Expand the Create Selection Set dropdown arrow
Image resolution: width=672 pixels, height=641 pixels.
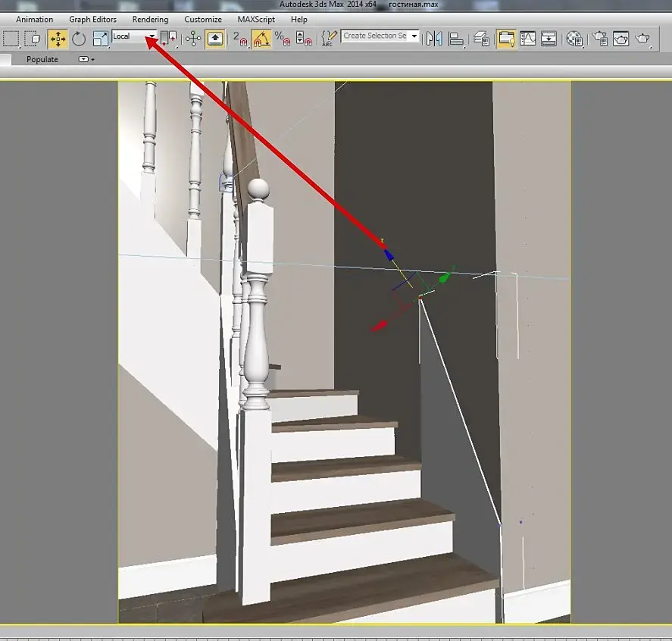coord(414,36)
